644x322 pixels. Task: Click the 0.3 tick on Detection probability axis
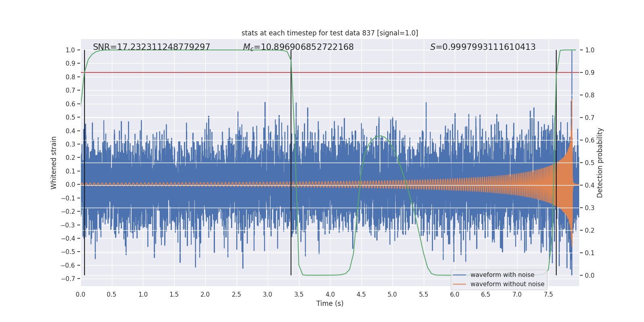click(590, 208)
